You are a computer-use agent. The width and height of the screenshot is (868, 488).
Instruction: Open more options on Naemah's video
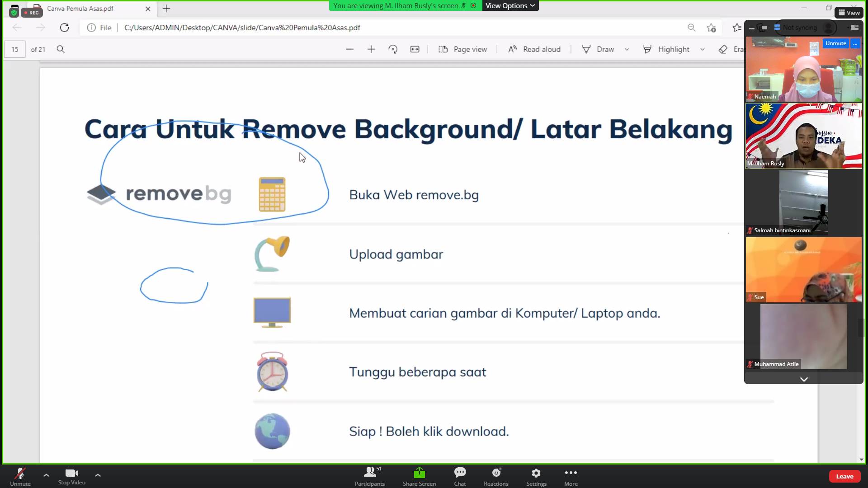point(855,43)
